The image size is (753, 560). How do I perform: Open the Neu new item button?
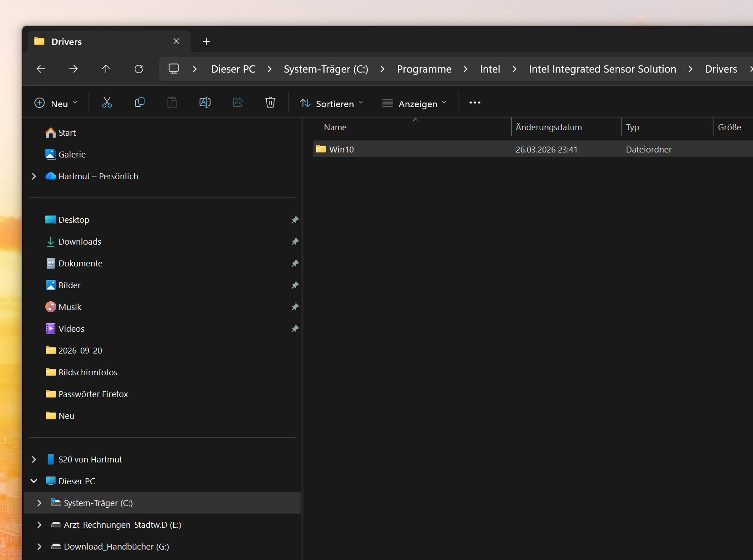pyautogui.click(x=56, y=103)
